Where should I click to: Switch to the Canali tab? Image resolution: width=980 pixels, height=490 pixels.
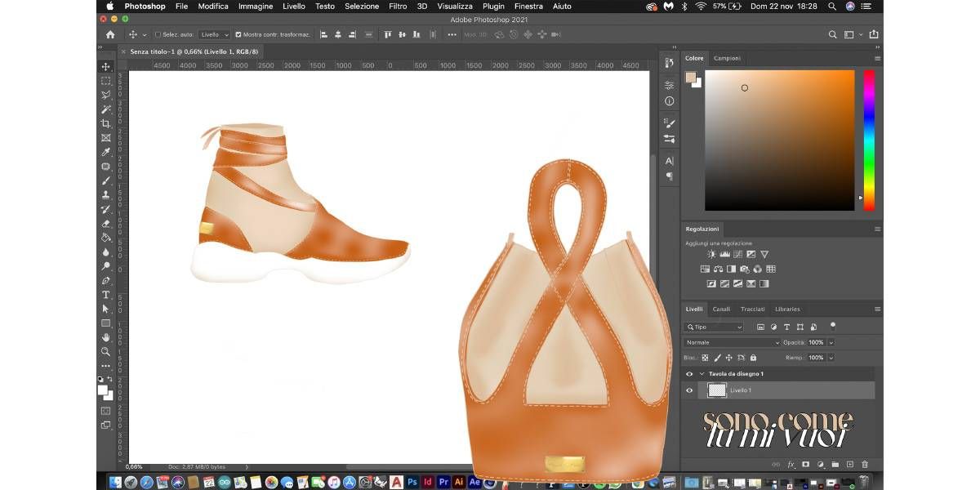click(721, 310)
